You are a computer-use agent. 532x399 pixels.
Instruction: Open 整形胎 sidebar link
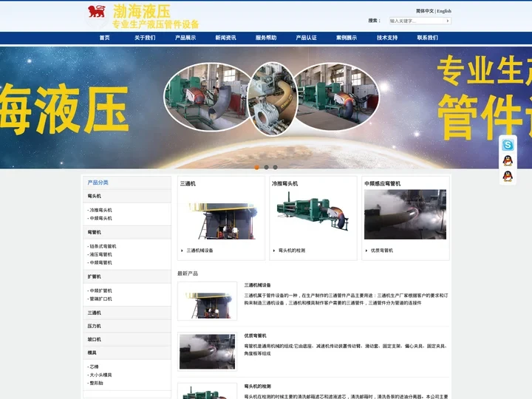pos(96,383)
